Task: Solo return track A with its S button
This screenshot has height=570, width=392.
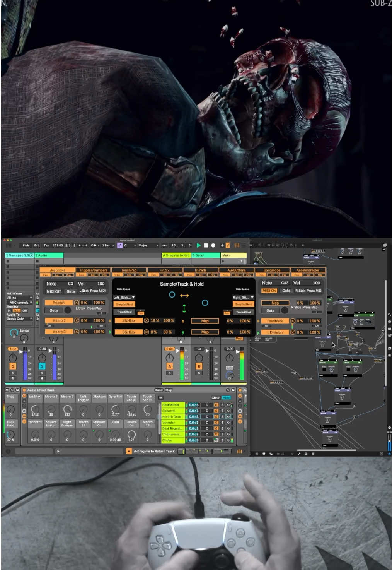Action: tap(169, 373)
